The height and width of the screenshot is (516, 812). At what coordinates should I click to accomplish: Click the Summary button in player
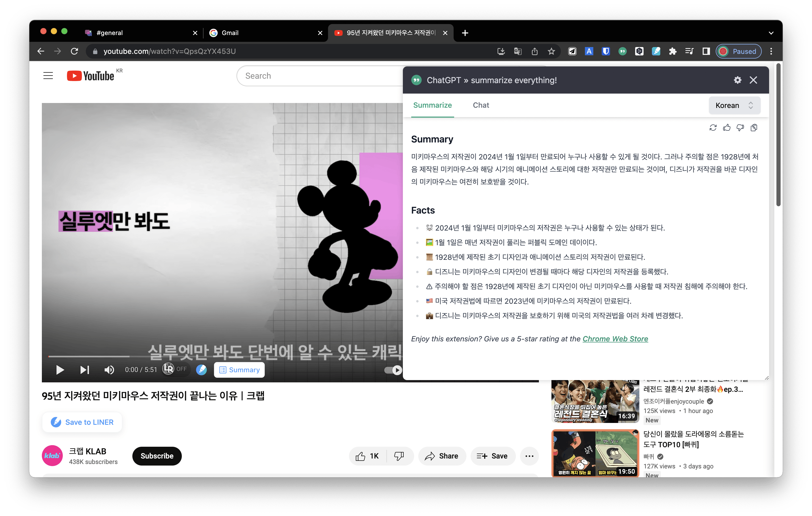(x=239, y=370)
